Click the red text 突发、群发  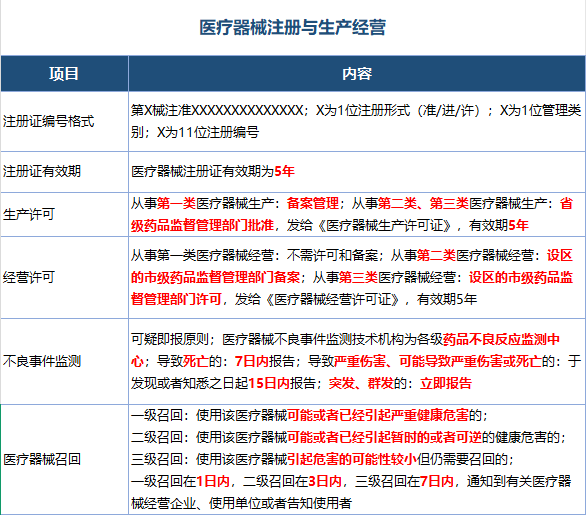coord(361,383)
